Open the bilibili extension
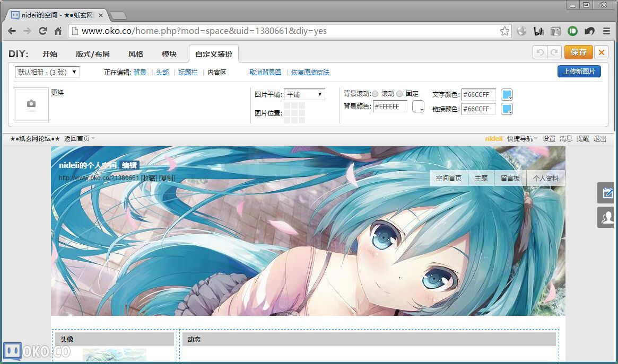This screenshot has height=364, width=618. point(538,31)
